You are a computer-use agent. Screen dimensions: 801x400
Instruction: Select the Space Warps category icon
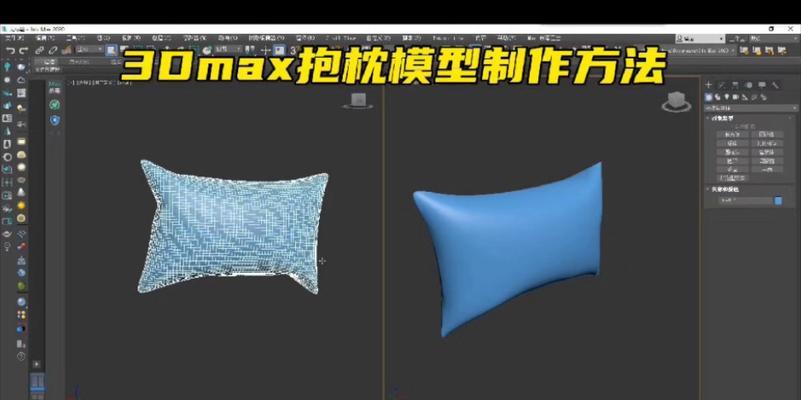pos(753,97)
